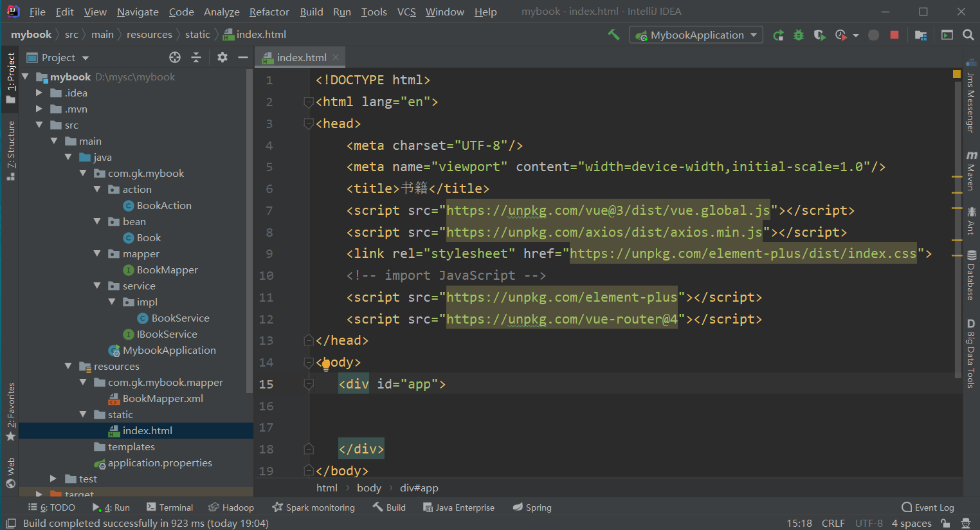Viewport: 980px width, 530px height.
Task: Expand the test folder
Action: 54,479
